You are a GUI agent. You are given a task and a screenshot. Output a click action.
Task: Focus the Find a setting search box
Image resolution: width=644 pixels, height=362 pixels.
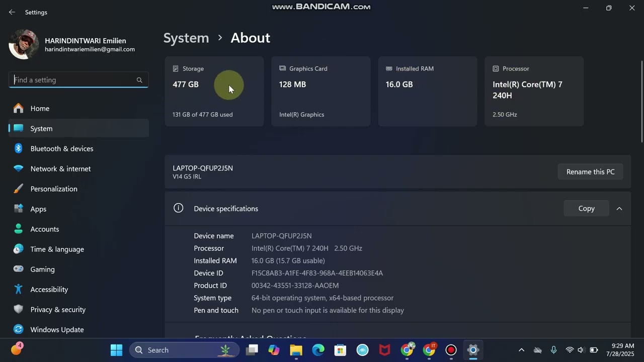(78, 80)
